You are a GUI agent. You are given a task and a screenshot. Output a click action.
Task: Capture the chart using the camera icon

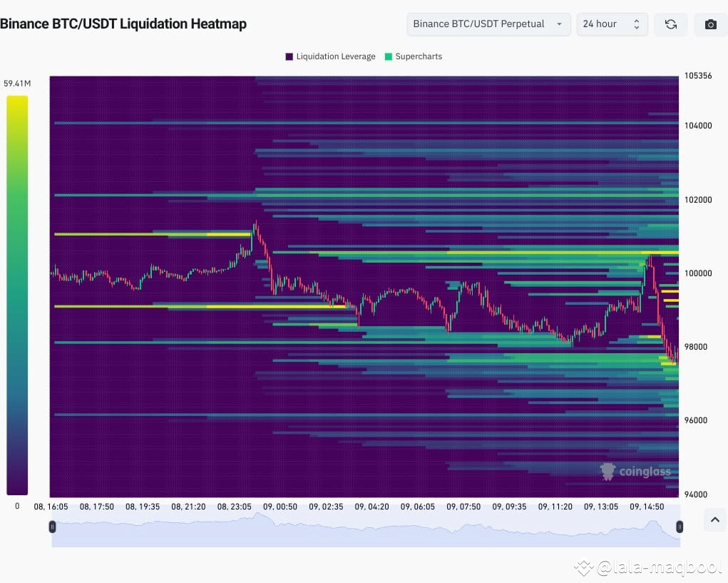pyautogui.click(x=709, y=24)
